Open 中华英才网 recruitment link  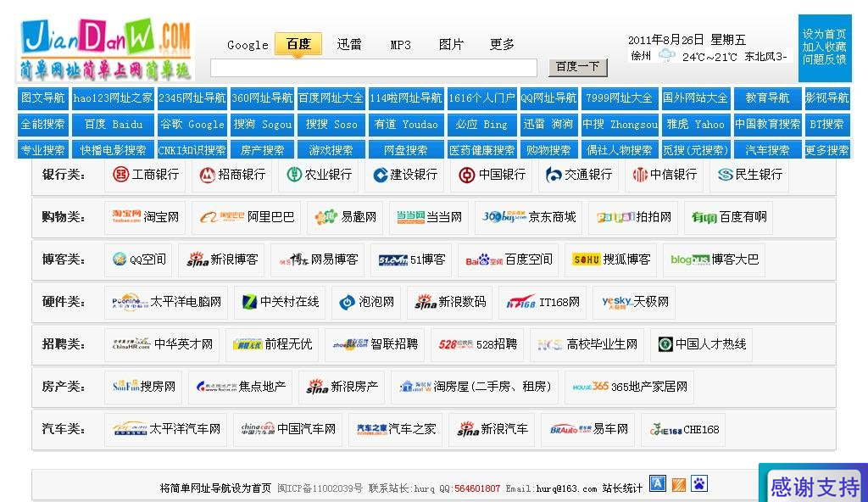[x=162, y=344]
